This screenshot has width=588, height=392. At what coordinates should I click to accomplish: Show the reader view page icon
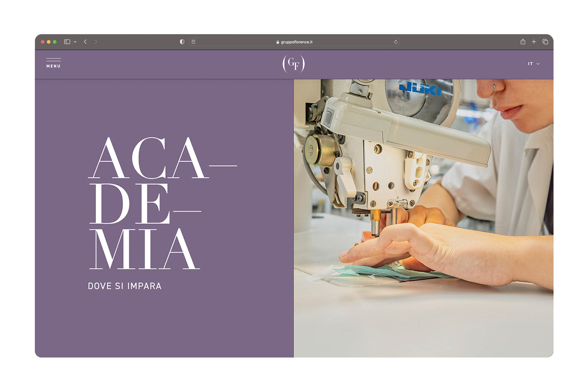(193, 42)
